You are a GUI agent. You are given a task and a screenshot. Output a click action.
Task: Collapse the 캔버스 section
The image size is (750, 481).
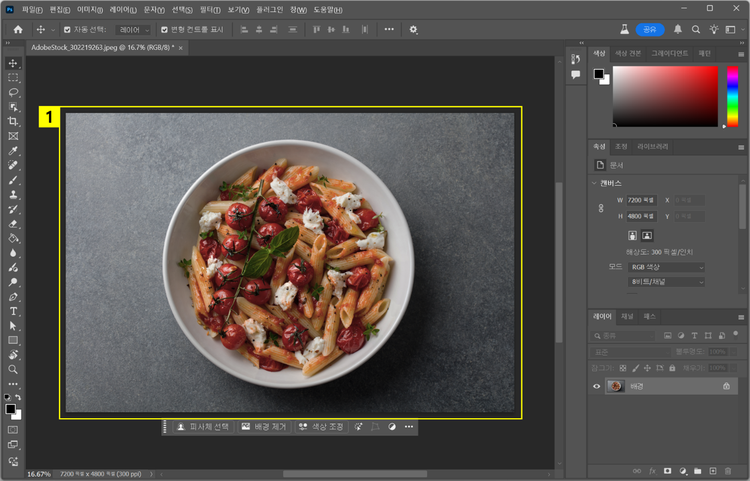[596, 183]
